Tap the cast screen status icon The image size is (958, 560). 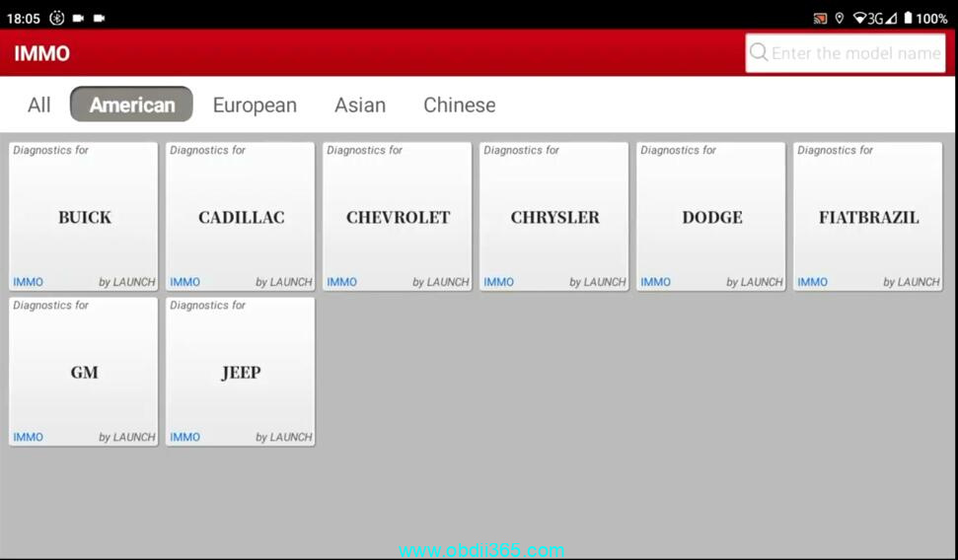pyautogui.click(x=820, y=18)
